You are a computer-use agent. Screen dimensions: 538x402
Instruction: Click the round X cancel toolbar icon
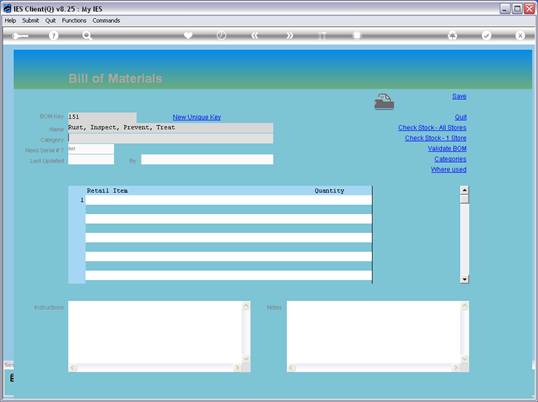(520, 35)
